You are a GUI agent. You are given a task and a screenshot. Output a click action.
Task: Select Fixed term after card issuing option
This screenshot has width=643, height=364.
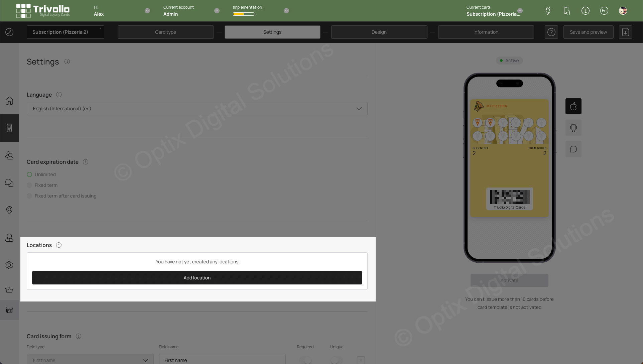[x=29, y=196]
